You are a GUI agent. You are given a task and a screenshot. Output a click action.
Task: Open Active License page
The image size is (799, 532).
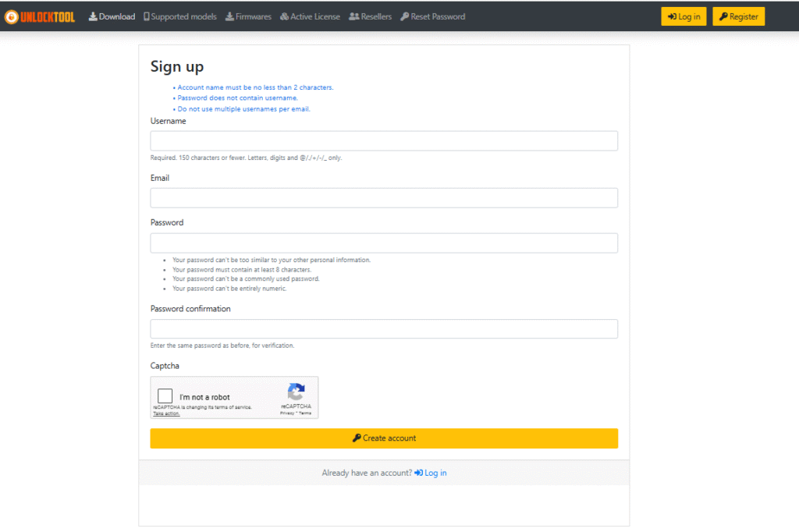pyautogui.click(x=310, y=16)
